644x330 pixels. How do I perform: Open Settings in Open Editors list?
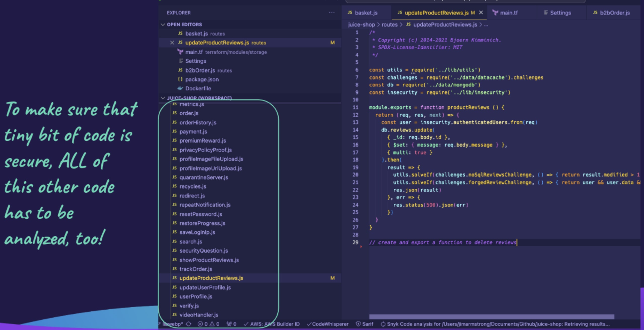[250, 61]
